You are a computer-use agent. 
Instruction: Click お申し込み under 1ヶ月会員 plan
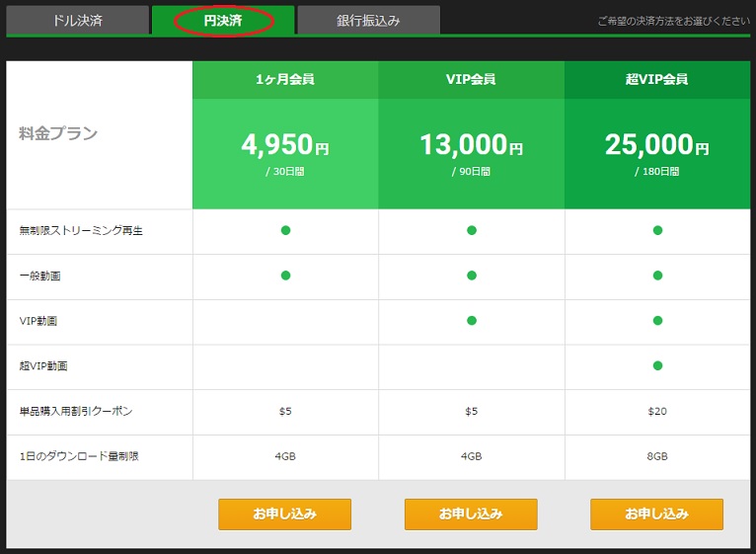(x=285, y=514)
